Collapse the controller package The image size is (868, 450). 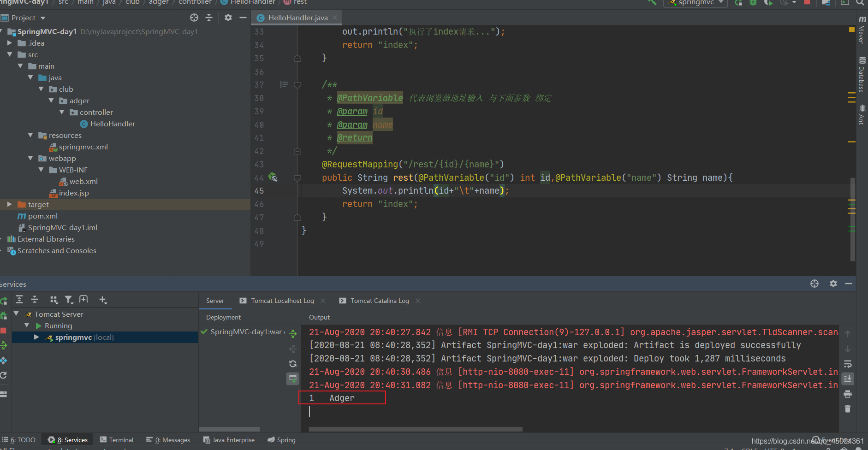(62, 112)
